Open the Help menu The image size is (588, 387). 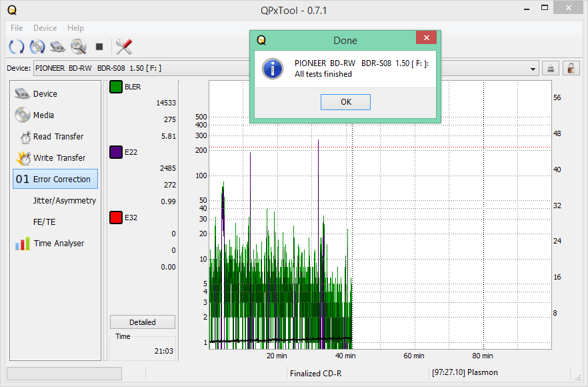click(x=75, y=28)
